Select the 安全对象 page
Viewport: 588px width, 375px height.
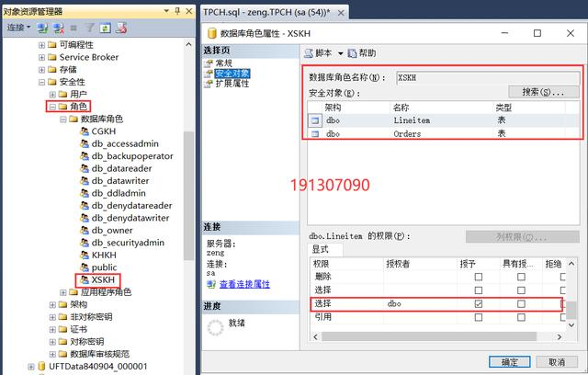tap(232, 74)
